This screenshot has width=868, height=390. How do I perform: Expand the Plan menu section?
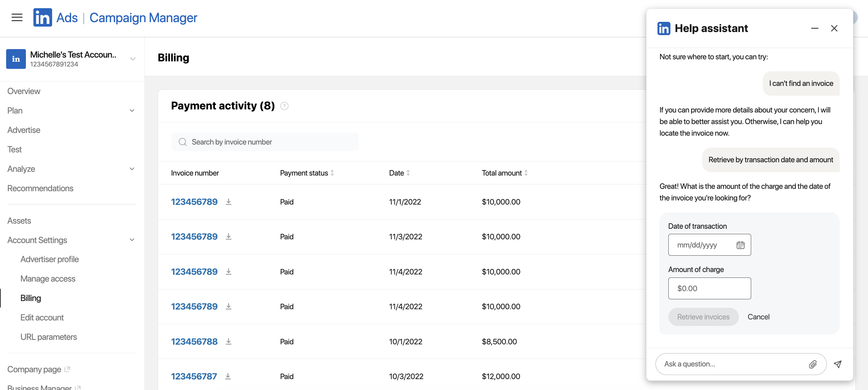pos(132,111)
